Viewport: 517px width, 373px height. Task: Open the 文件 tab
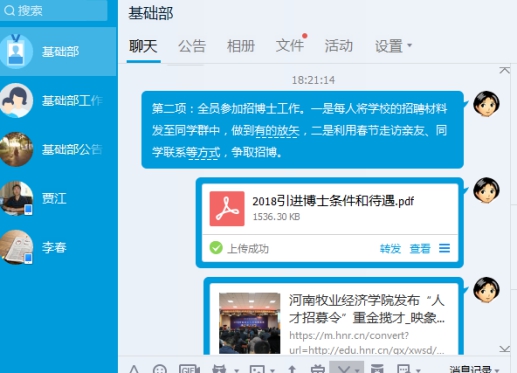tap(290, 46)
